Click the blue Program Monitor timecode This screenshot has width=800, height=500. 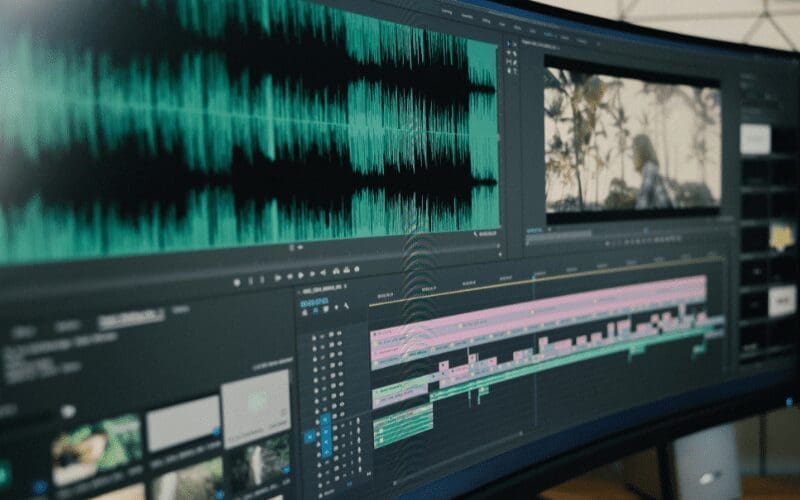pos(535,230)
